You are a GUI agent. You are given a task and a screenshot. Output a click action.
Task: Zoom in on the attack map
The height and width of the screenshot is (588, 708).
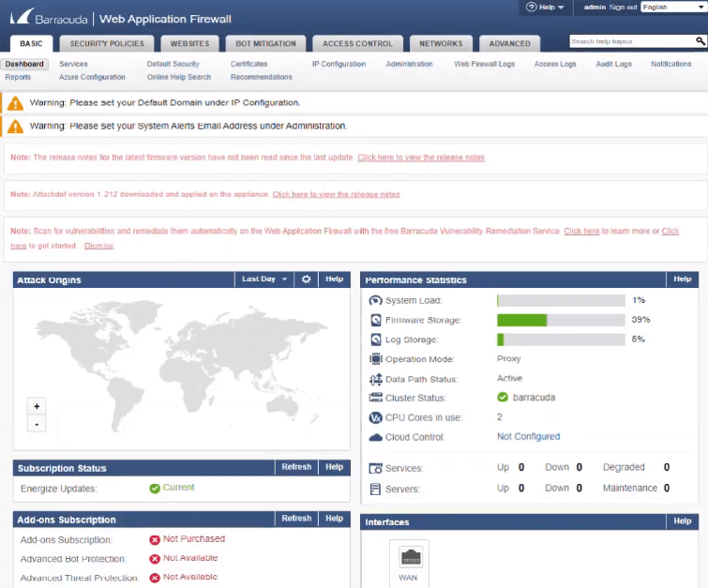[37, 406]
